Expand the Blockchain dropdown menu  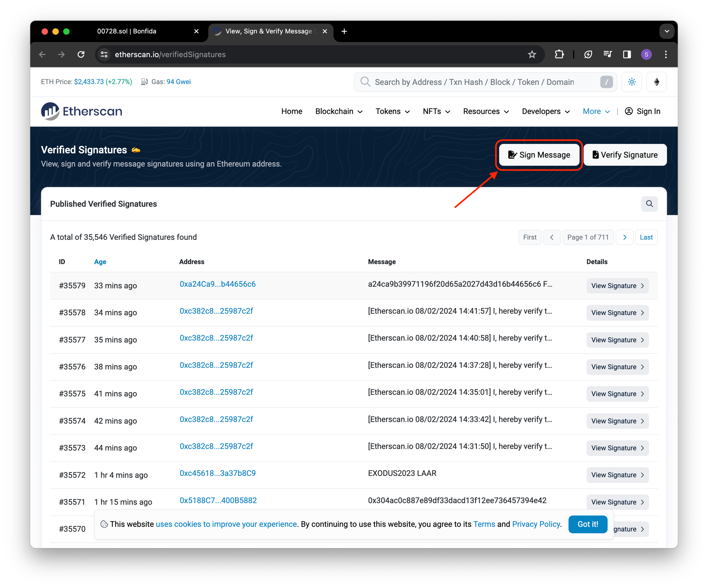pos(339,111)
